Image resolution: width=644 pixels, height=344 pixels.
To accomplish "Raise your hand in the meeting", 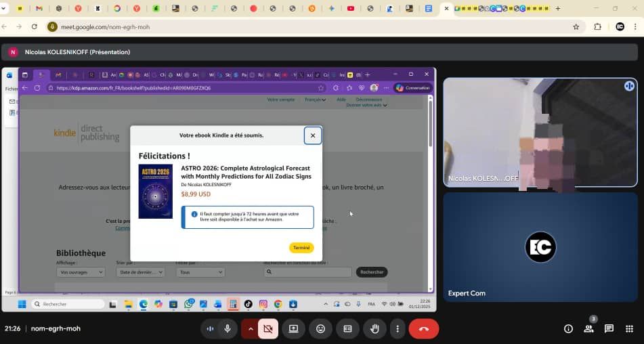I will 374,328.
